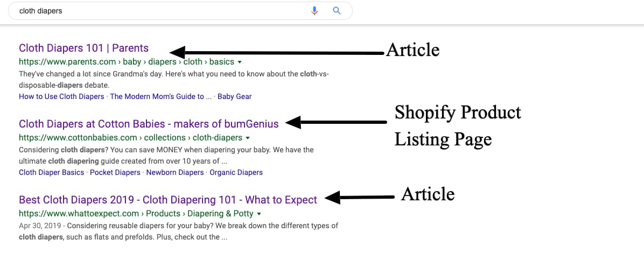The image size is (644, 260).
Task: Click the green whattoexpect.com Products URL
Action: 136,214
